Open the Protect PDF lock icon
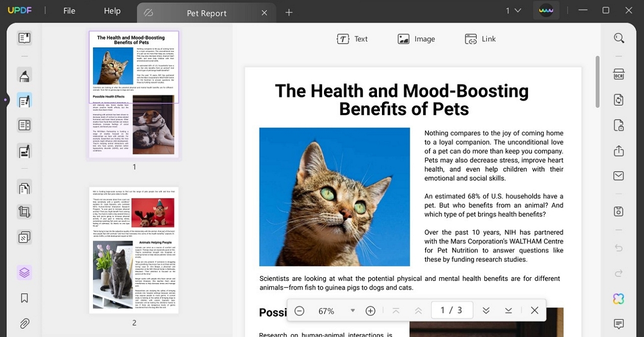This screenshot has height=337, width=644. [619, 125]
